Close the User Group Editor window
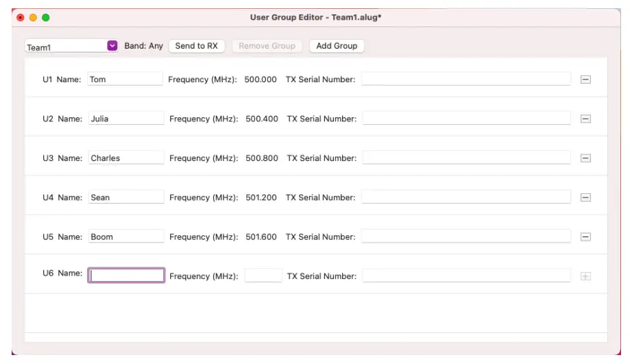This screenshot has height=364, width=630. coord(21,17)
